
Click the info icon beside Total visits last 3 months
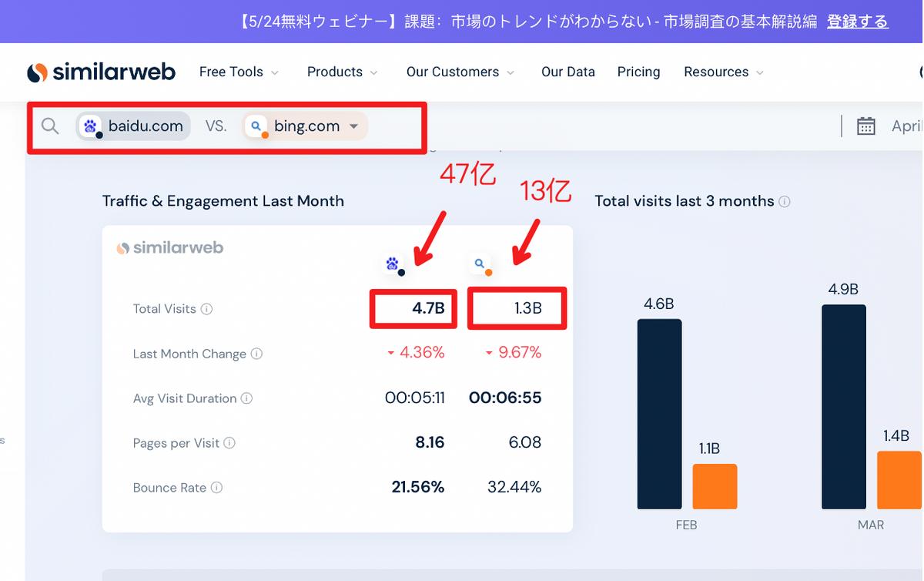click(785, 201)
